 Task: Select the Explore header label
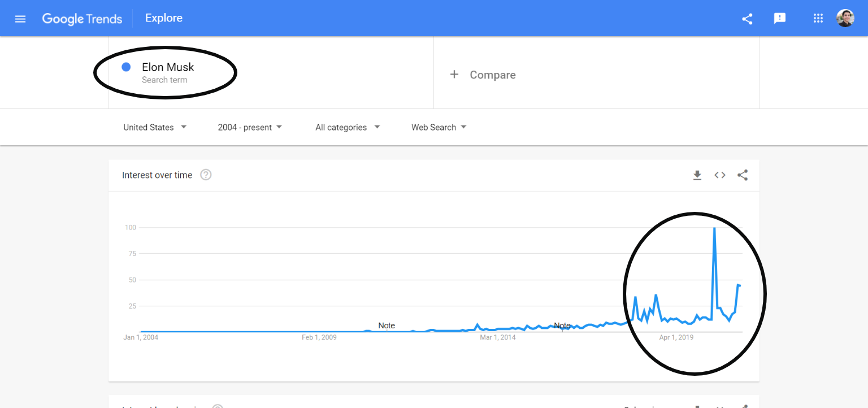click(164, 18)
